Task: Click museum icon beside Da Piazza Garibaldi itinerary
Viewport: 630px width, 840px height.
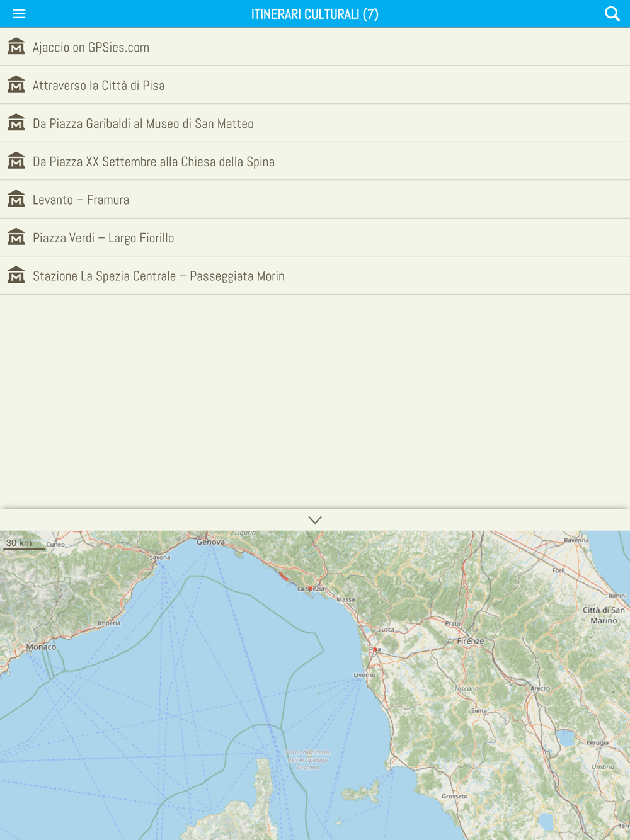Action: (16, 123)
